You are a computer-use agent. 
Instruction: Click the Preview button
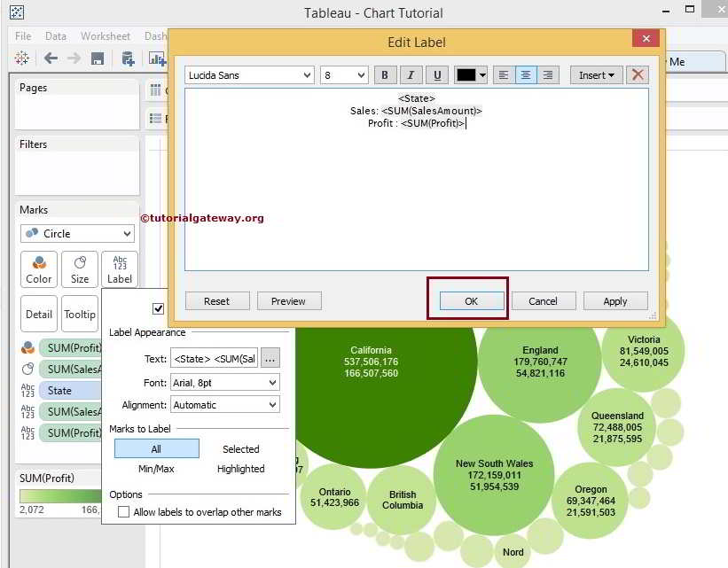coord(289,301)
